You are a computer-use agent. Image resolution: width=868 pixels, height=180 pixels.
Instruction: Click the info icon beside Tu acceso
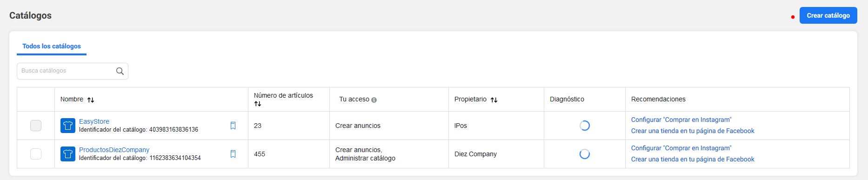374,100
